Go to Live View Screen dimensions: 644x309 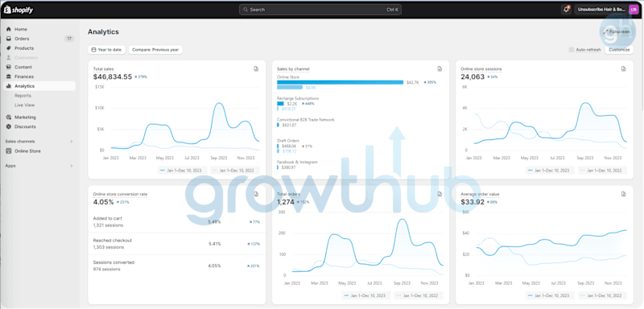(x=24, y=105)
